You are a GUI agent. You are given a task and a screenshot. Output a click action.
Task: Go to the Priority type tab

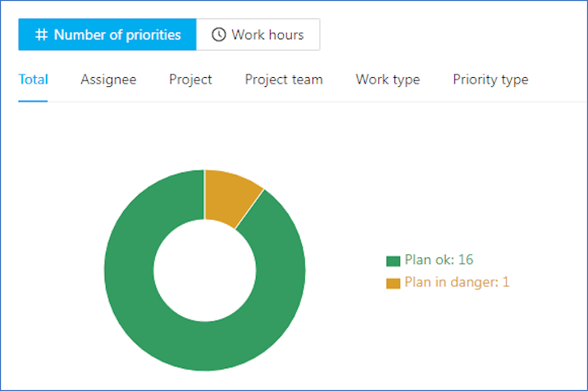[x=490, y=80]
